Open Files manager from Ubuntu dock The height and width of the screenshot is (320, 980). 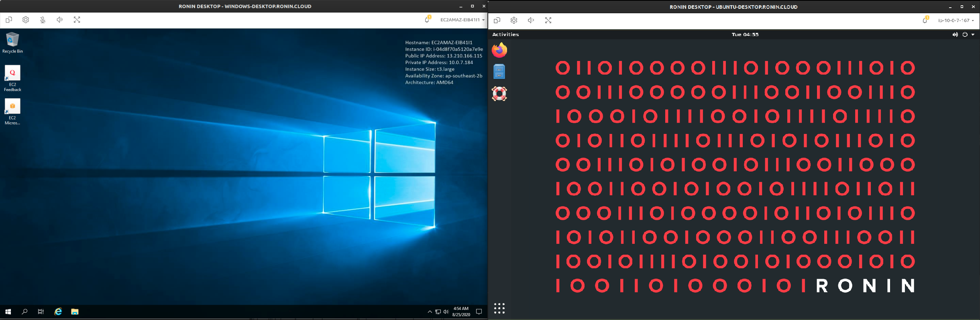[499, 72]
